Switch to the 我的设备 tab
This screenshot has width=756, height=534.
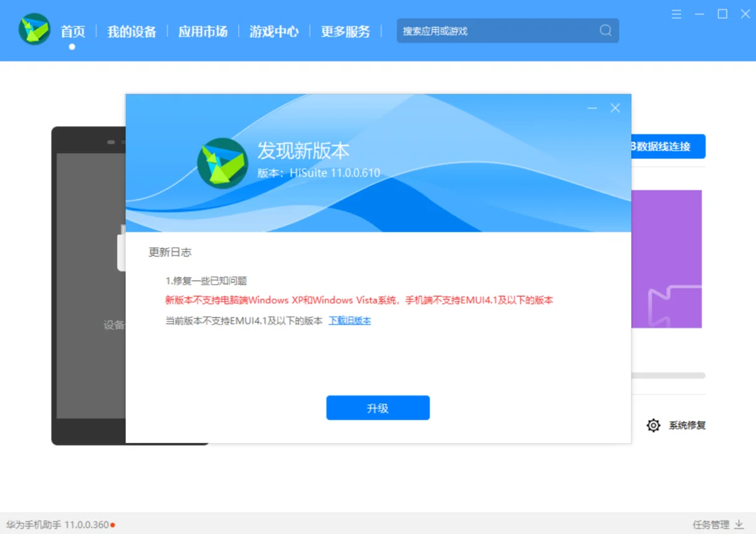(131, 31)
